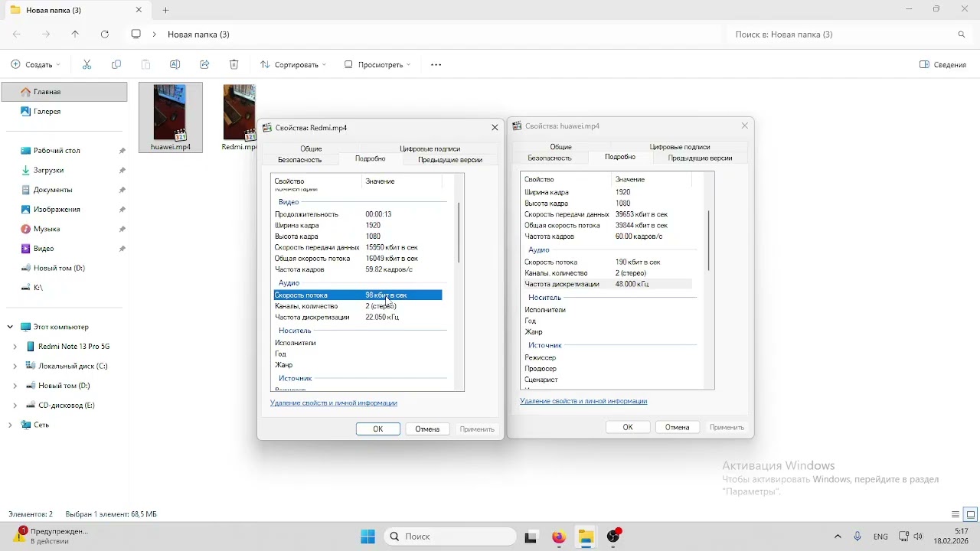Switch to Общие tab in huawei.mp4 properties
Viewport: 980px width, 551px height.
[561, 146]
